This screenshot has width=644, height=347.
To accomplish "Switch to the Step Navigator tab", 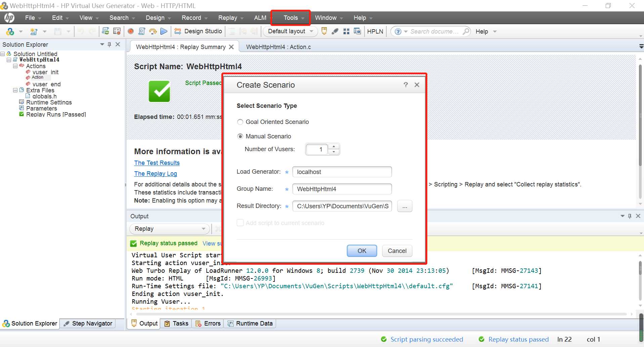I will coord(88,323).
